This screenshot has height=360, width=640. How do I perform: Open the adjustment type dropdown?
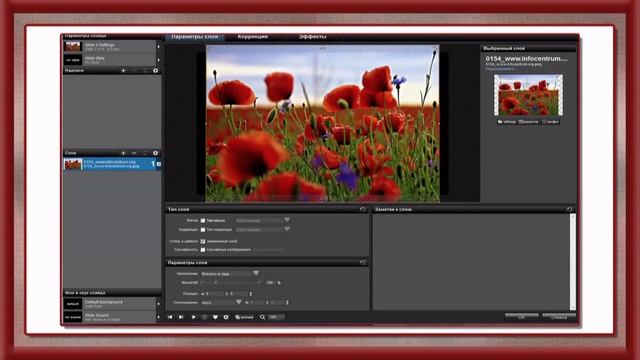263,230
